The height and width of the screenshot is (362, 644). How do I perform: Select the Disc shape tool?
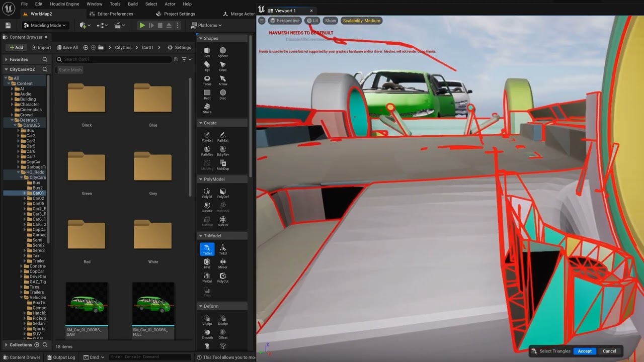[223, 95]
